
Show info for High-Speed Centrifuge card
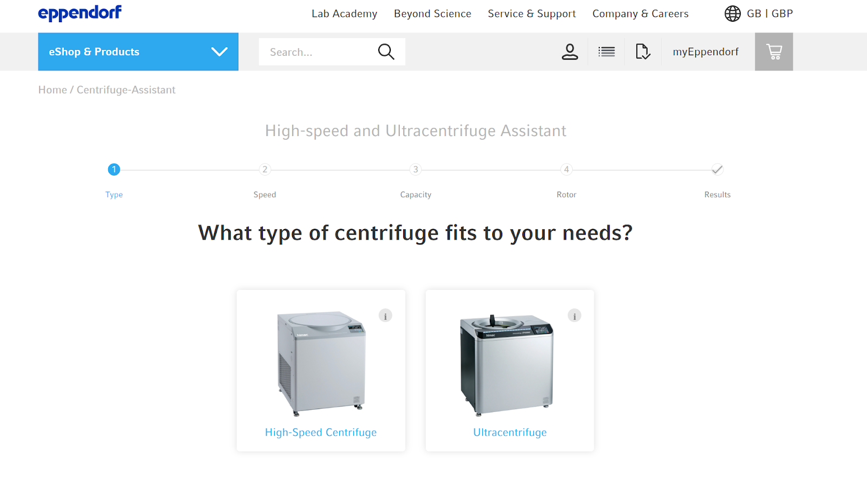[x=385, y=315]
